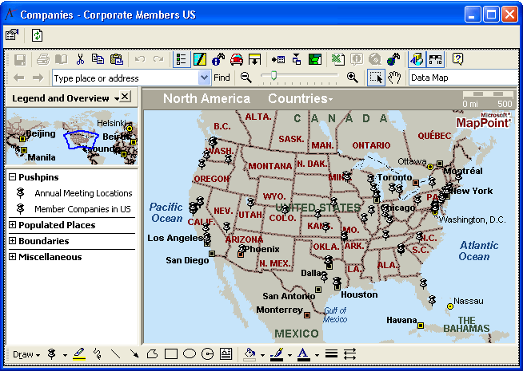Open the Countries dropdown on map header
The image size is (527, 385).
pyautogui.click(x=300, y=98)
